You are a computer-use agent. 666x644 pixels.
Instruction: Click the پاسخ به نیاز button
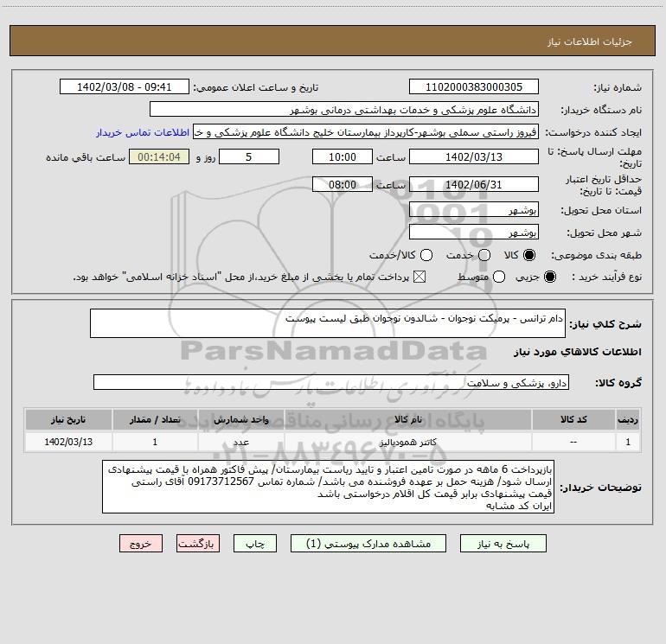(x=503, y=544)
